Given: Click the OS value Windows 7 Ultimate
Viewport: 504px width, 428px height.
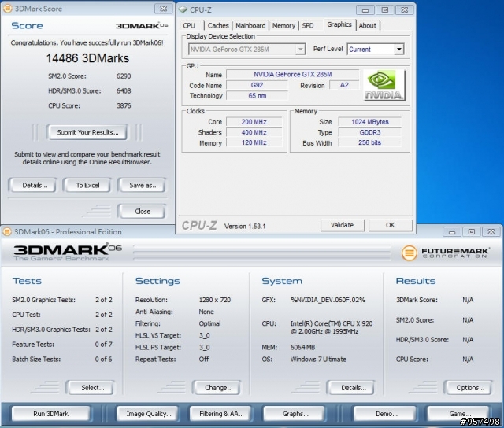Looking at the screenshot, I should 318,360.
